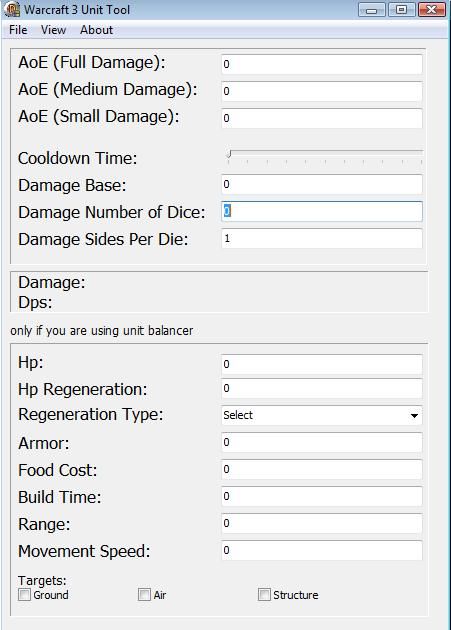Select the Movement Speed input field
The height and width of the screenshot is (630, 451).
(322, 550)
